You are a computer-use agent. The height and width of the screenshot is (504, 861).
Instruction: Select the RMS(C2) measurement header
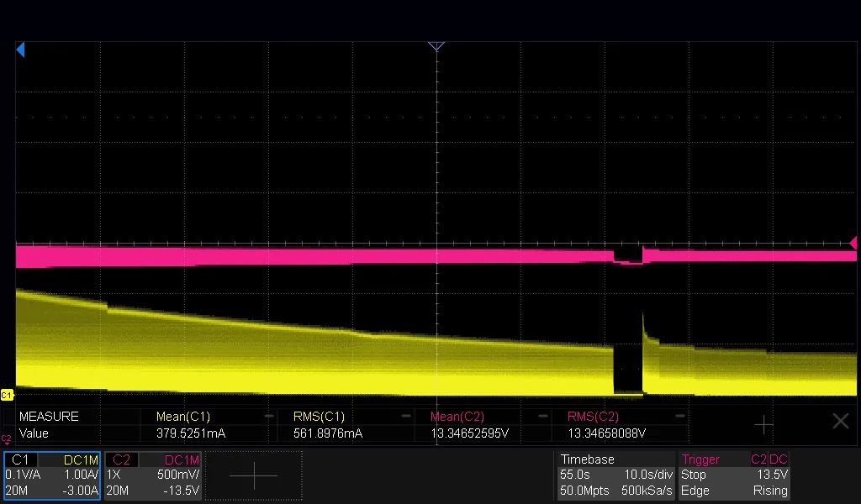point(593,417)
